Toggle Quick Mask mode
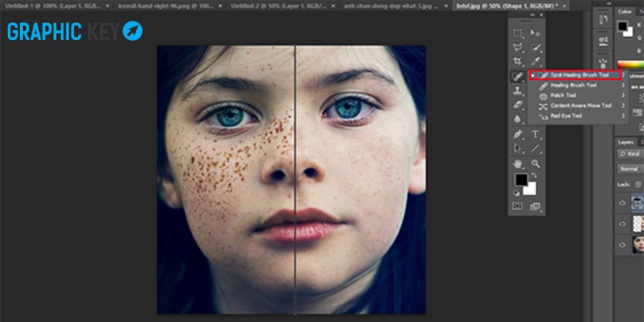Screen dimensions: 644x322 point(517,206)
